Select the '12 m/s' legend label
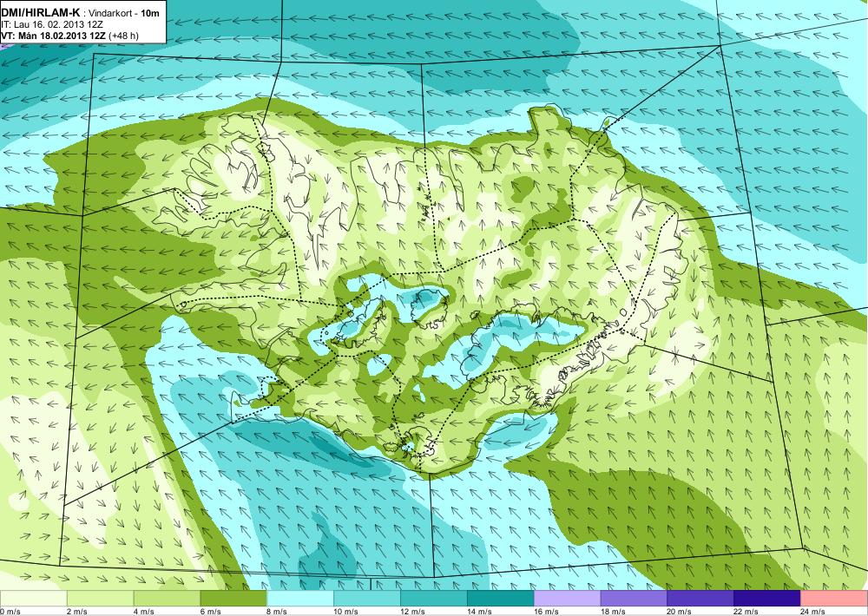 [x=413, y=612]
